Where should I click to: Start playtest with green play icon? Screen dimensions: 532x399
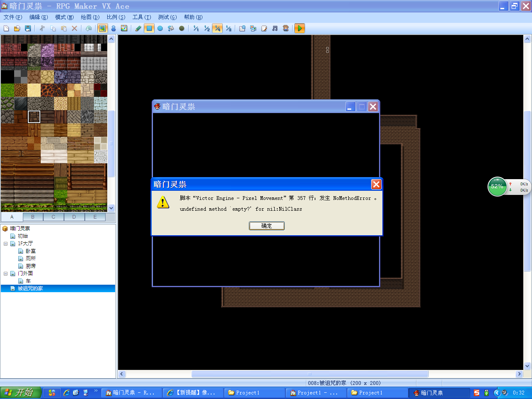[x=300, y=28]
